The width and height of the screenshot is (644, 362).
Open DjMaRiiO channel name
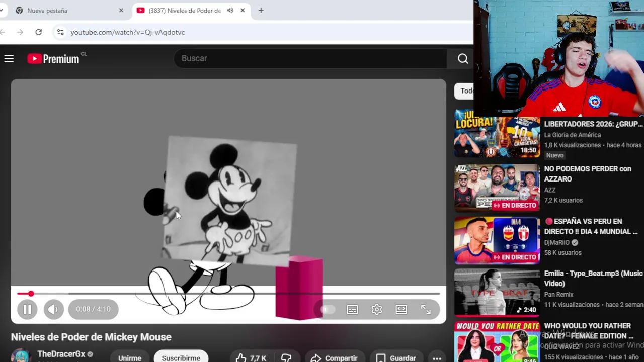(x=558, y=242)
